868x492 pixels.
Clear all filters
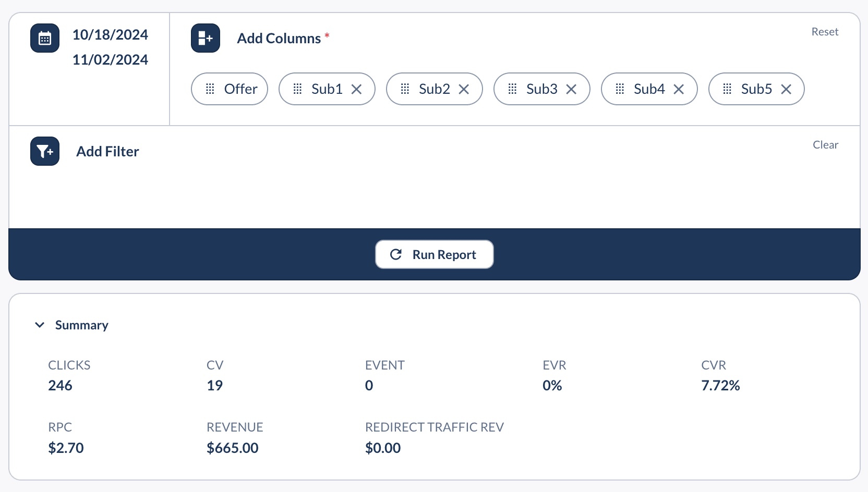pos(825,145)
